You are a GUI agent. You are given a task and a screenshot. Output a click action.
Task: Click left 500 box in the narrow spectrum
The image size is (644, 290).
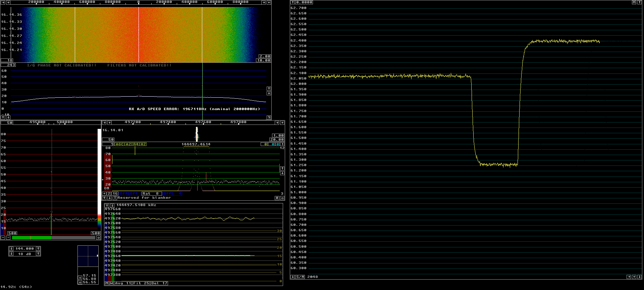pyautogui.click(x=12, y=233)
